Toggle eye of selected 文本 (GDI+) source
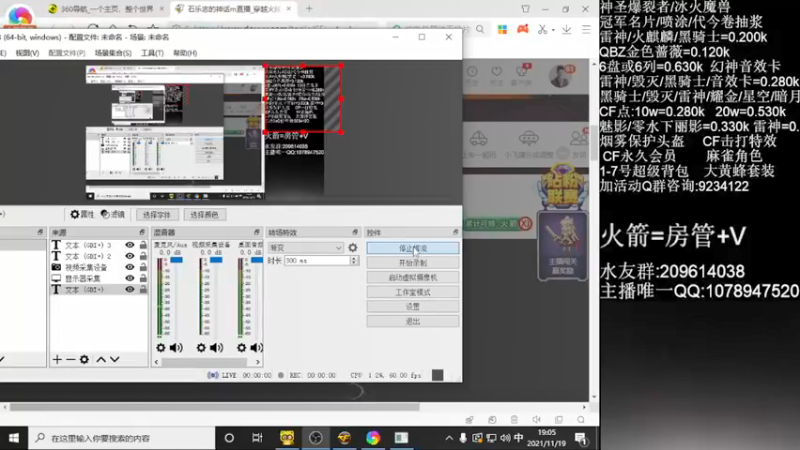Screen dimensions: 800x450 tap(130, 289)
